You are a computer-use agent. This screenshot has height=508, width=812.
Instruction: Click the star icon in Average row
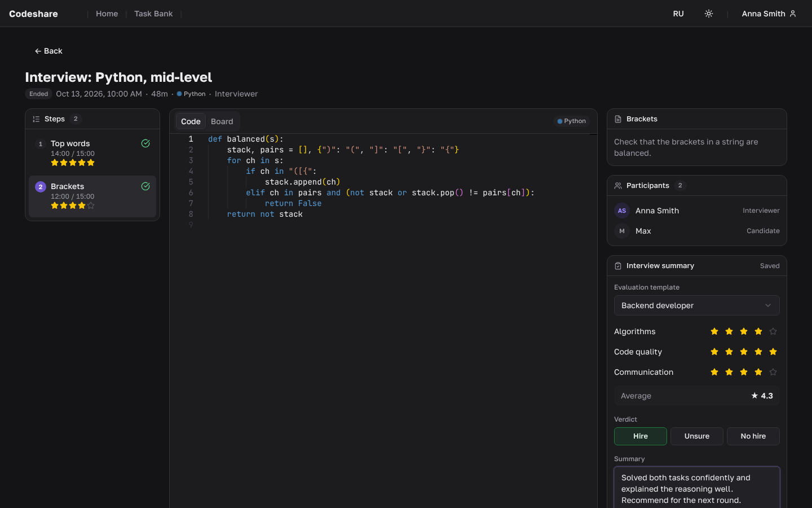point(754,396)
